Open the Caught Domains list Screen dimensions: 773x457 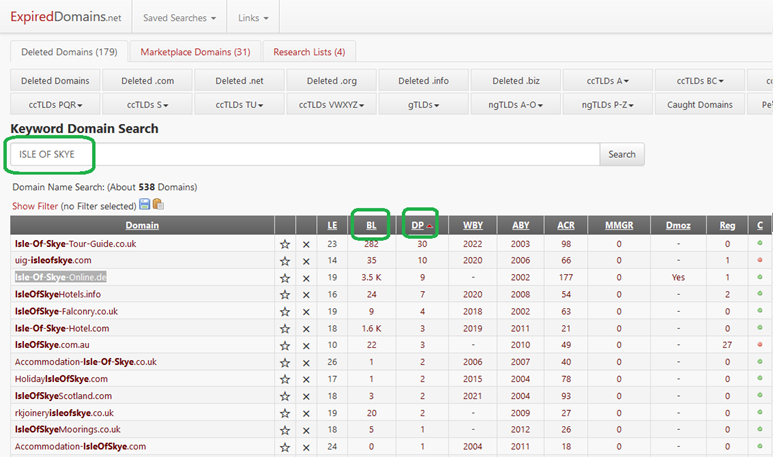700,105
